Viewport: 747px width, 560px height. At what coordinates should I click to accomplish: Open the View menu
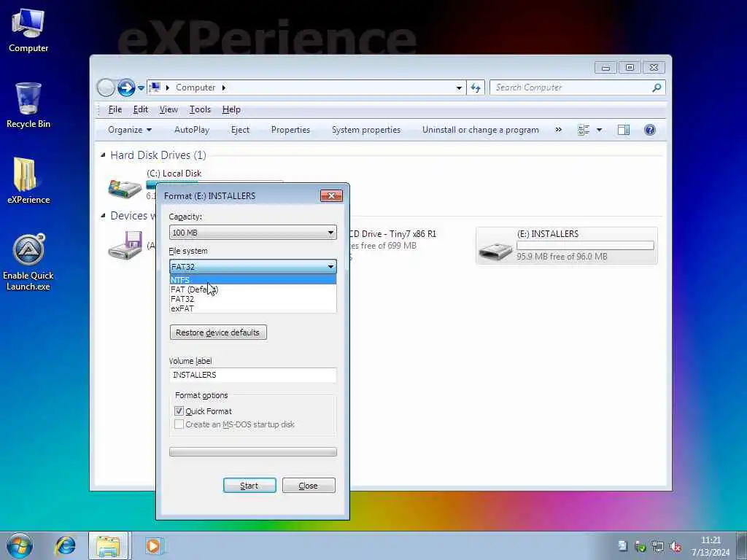[169, 109]
